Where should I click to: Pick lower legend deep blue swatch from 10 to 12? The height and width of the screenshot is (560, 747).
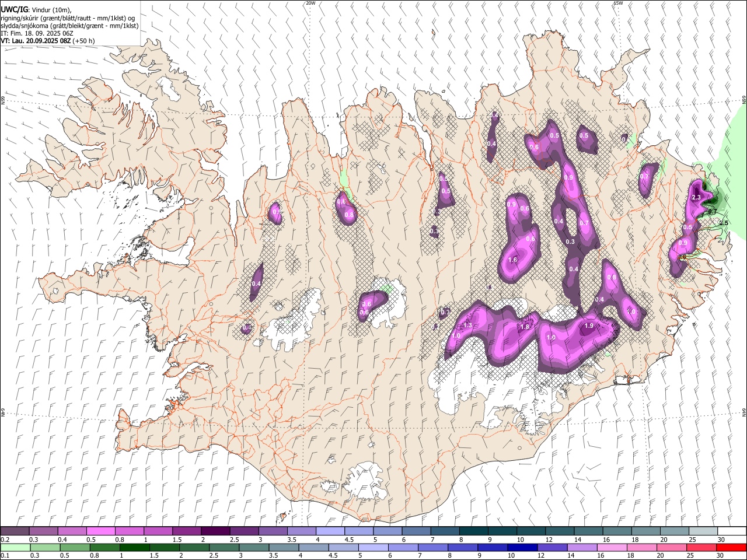(x=522, y=548)
